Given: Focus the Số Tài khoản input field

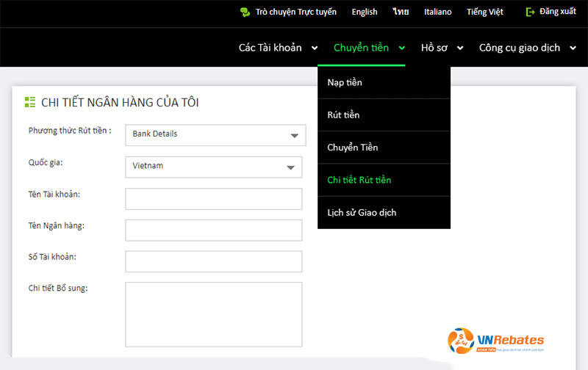Looking at the screenshot, I should pos(214,261).
